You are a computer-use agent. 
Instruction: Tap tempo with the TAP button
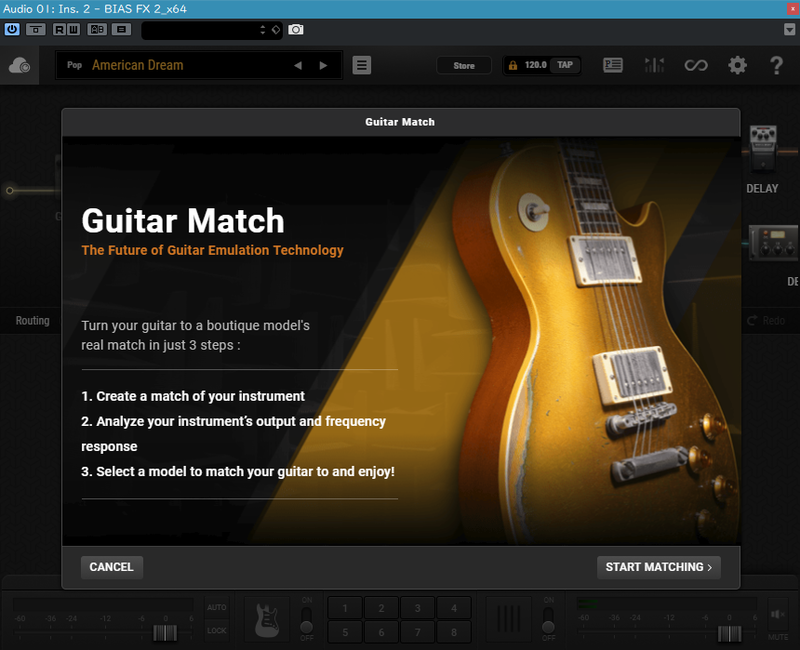click(x=565, y=65)
